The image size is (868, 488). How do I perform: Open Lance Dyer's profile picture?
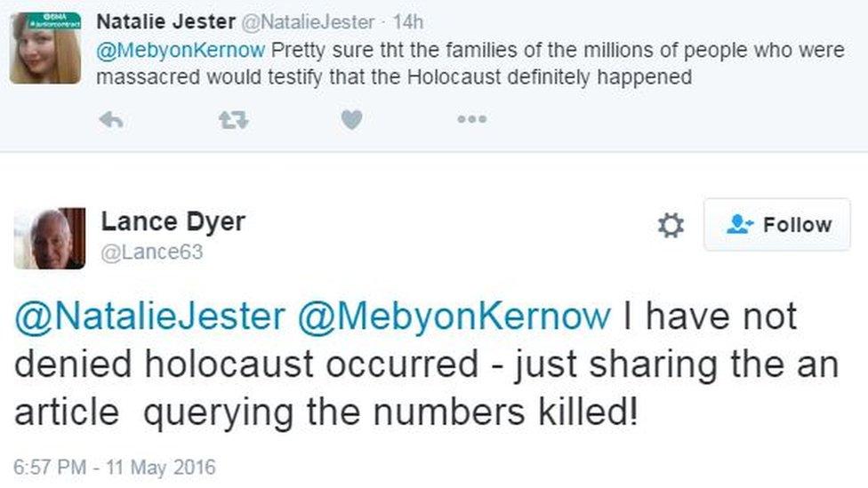coord(50,238)
